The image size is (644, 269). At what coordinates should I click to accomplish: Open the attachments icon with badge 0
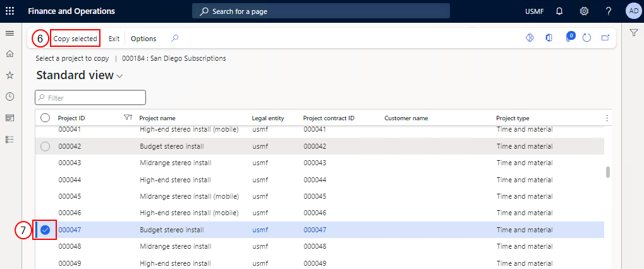coord(569,37)
